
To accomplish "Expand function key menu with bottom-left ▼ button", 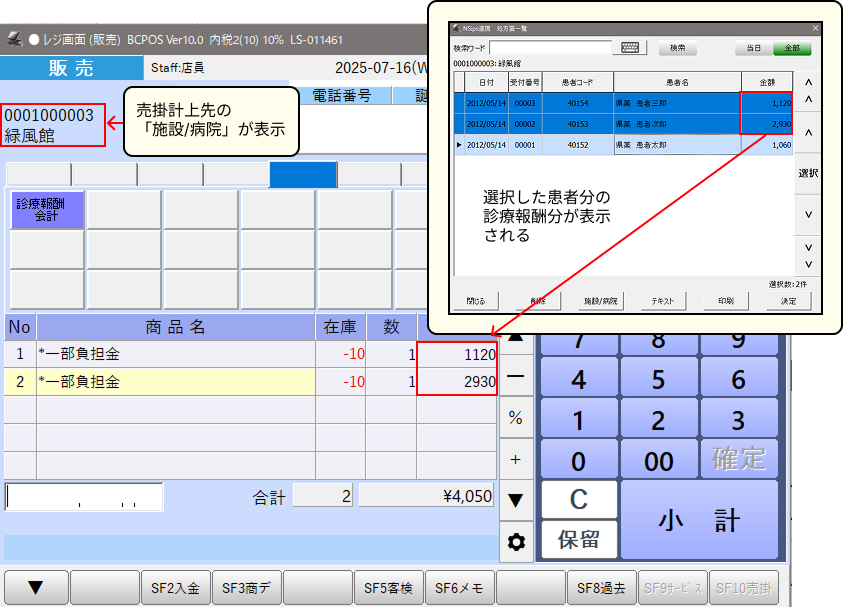I will click(35, 588).
